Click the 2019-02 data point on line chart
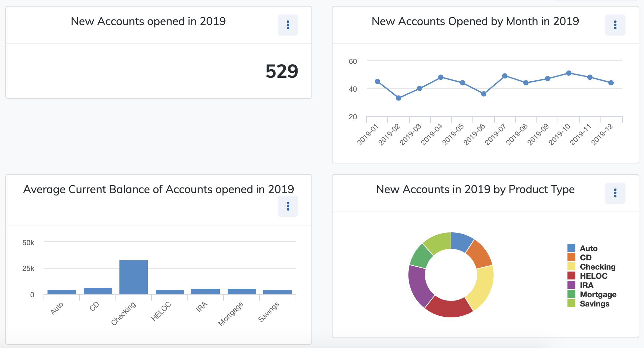Image resolution: width=644 pixels, height=348 pixels. pos(399,98)
